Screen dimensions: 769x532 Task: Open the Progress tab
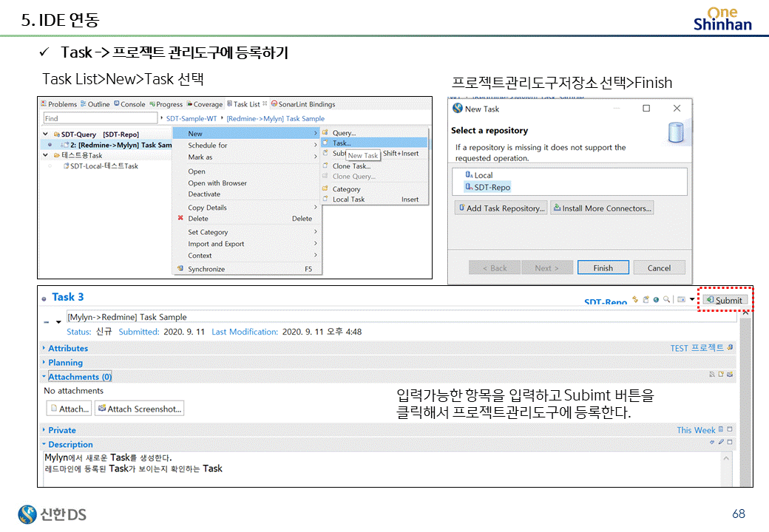(166, 104)
